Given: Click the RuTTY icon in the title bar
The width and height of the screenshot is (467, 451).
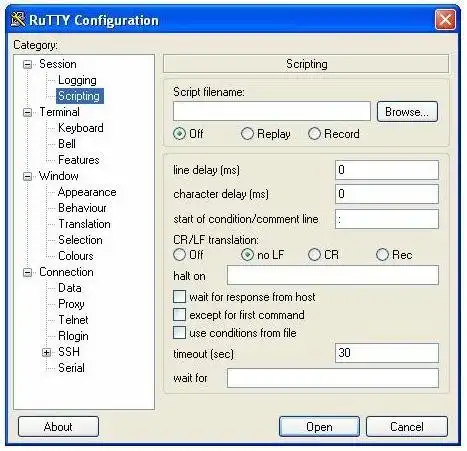Looking at the screenshot, I should pyautogui.click(x=18, y=19).
